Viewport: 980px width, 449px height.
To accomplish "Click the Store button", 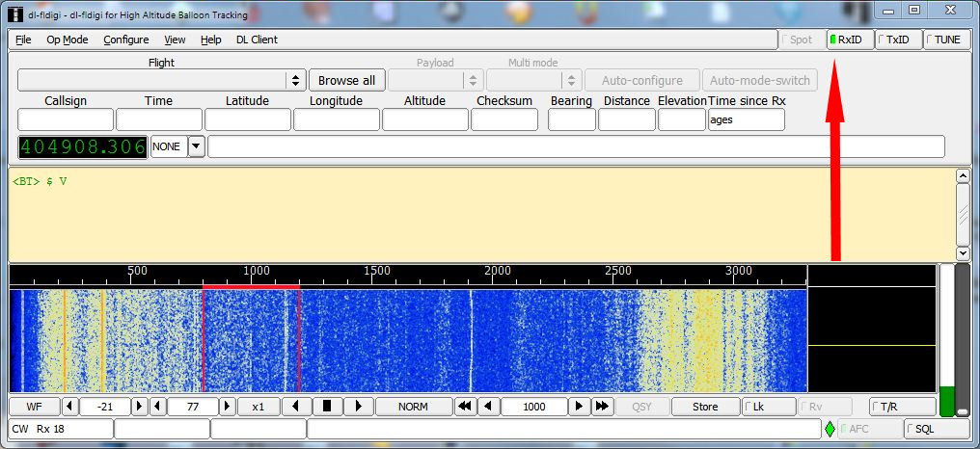I will coord(705,407).
